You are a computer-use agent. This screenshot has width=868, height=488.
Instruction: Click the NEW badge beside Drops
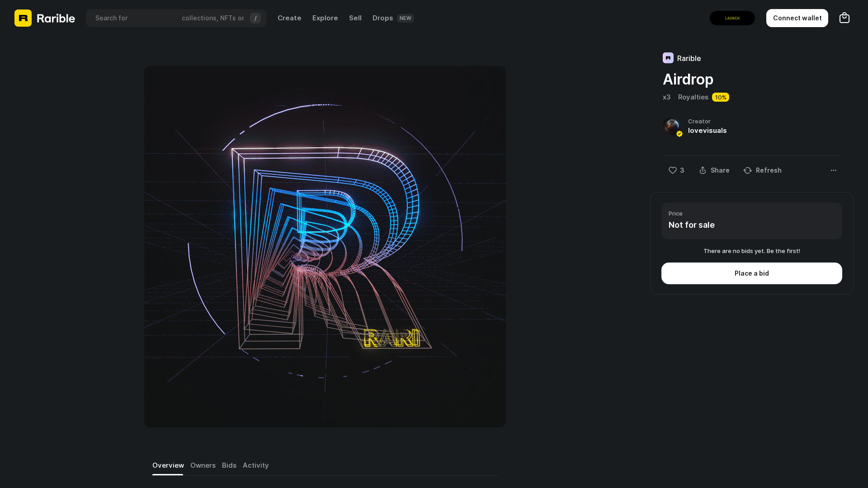coord(406,18)
